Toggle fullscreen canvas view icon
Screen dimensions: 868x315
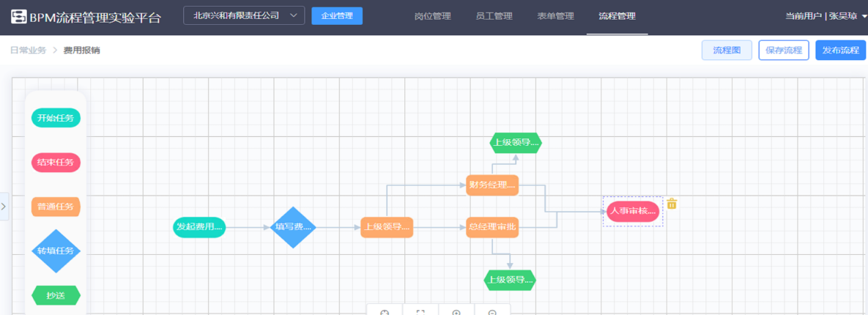(420, 312)
